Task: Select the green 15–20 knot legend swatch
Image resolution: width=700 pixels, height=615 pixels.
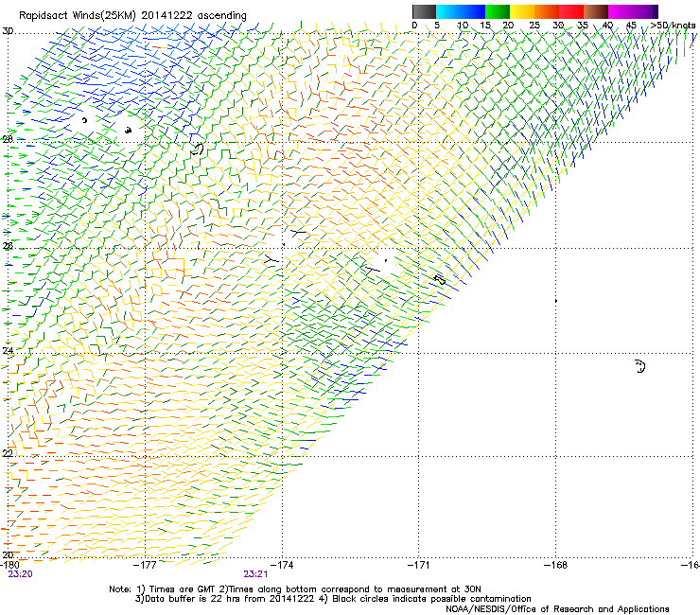Action: point(498,11)
